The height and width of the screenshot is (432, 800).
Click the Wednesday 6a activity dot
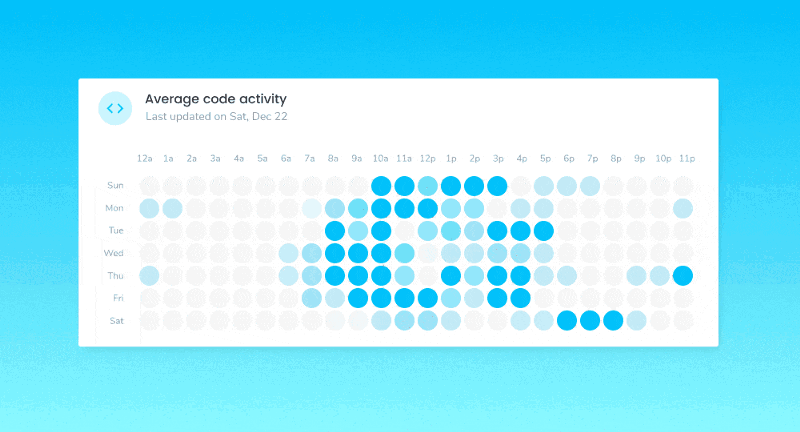point(288,253)
